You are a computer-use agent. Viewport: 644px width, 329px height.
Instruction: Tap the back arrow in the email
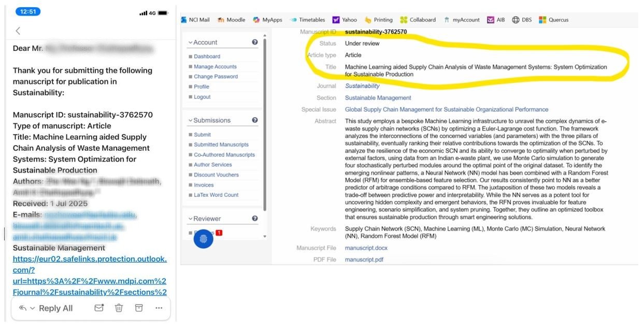18,31
